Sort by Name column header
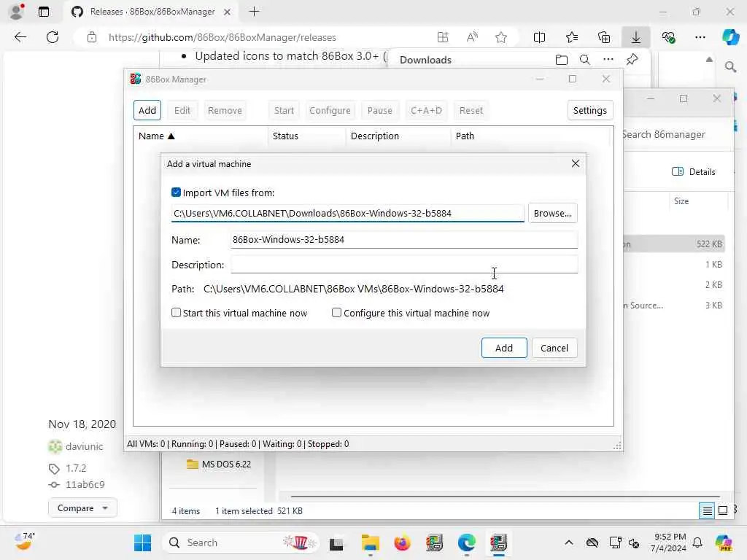 tap(200, 136)
